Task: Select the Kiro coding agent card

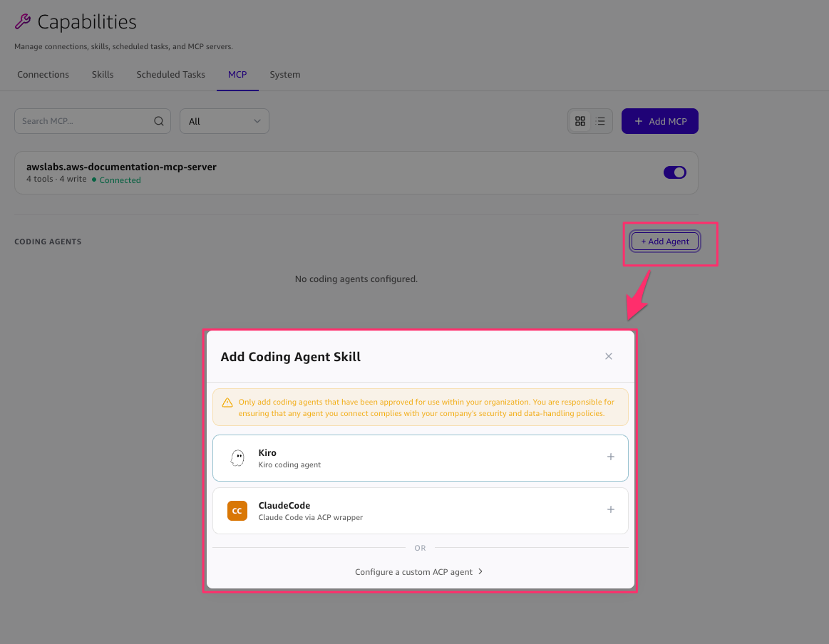Action: (421, 458)
